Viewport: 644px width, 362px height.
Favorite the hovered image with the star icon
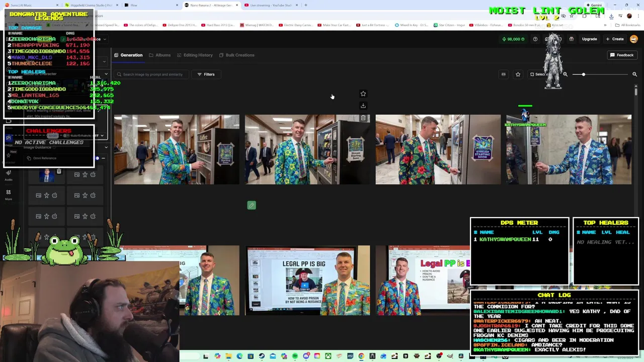363,94
